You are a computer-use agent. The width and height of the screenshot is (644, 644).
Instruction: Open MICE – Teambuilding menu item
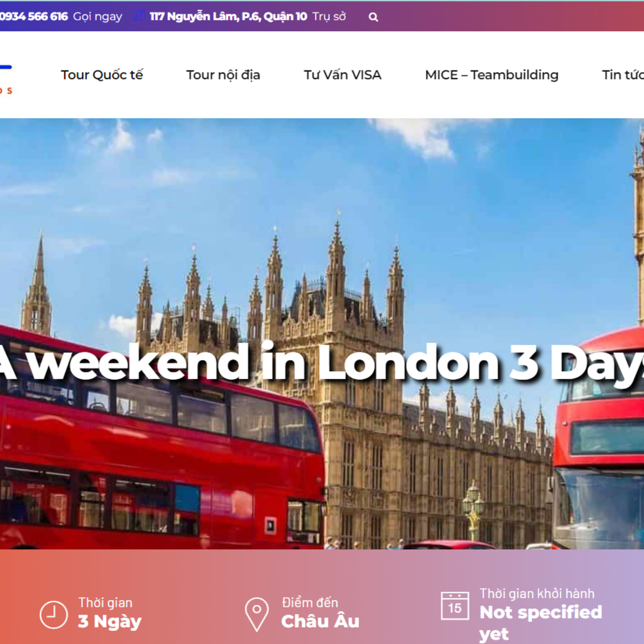coord(492,75)
